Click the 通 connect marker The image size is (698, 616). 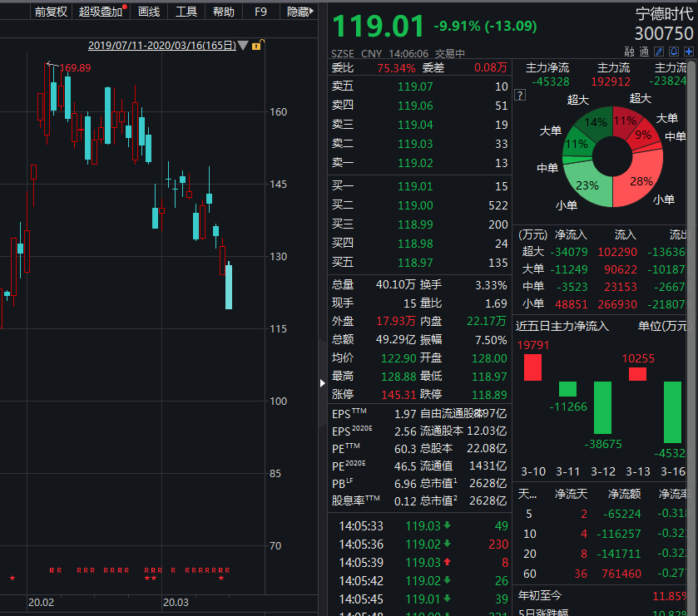click(643, 52)
